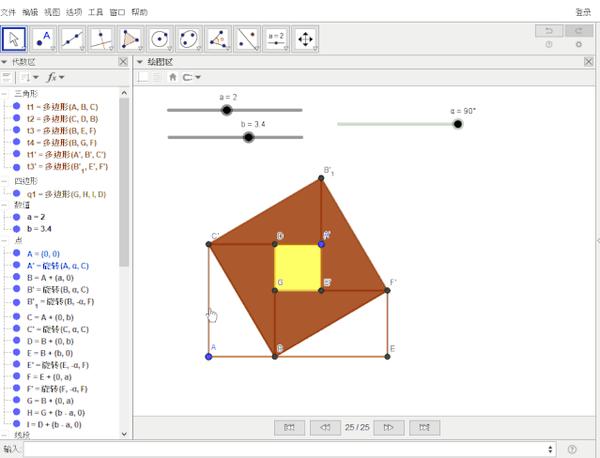Collapse the Algebra view header triangle
The image size is (600, 458).
pyautogui.click(x=4, y=62)
